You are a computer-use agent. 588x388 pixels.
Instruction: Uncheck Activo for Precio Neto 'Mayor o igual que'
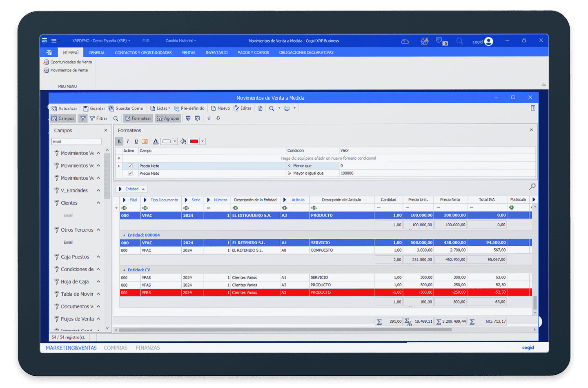(x=130, y=173)
